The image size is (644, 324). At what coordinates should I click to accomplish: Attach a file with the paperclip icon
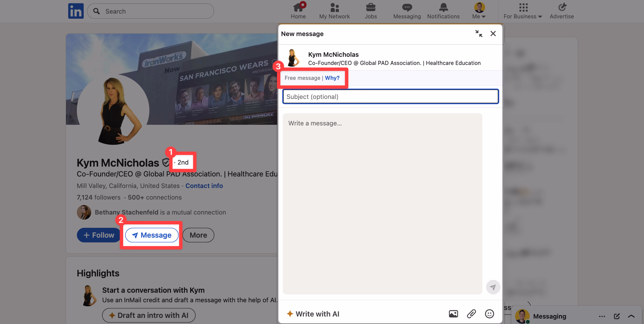click(471, 314)
